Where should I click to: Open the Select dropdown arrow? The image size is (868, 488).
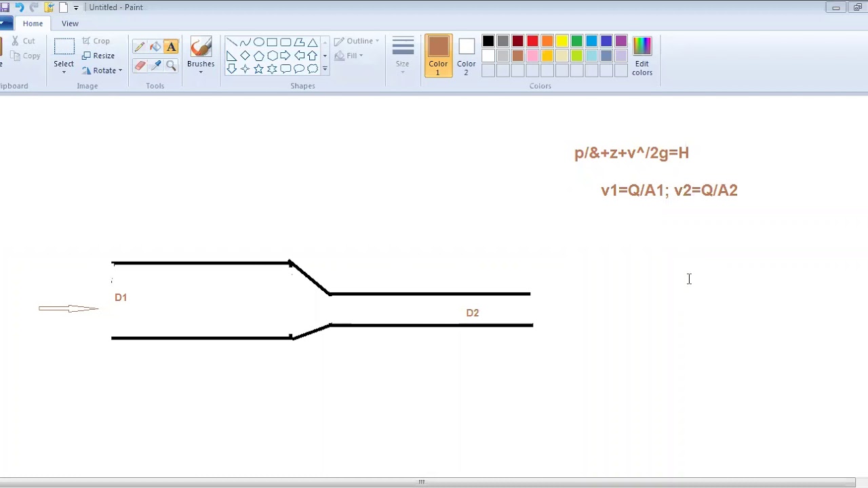click(64, 72)
